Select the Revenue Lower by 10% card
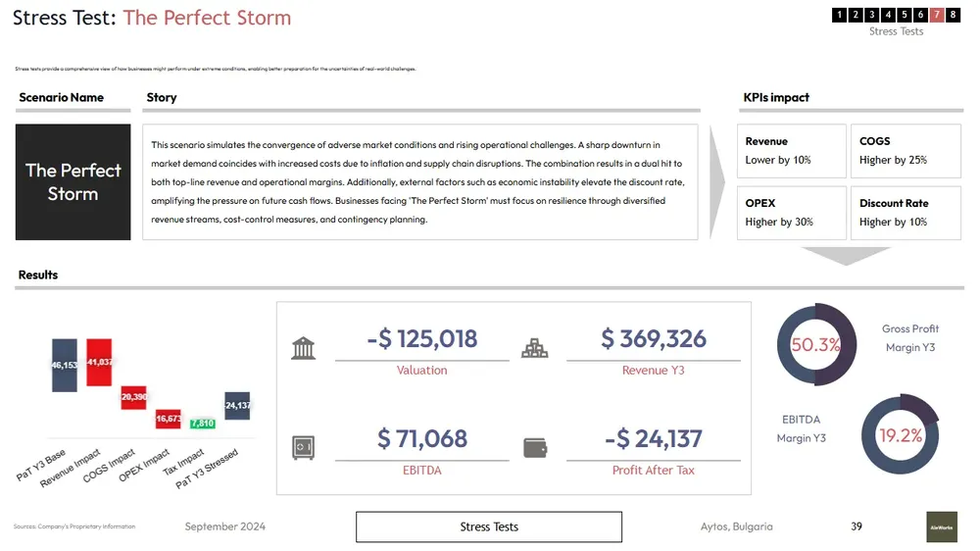 [792, 151]
